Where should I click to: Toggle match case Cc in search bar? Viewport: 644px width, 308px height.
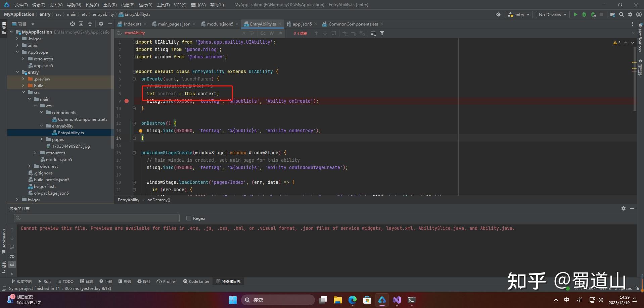coord(263,33)
